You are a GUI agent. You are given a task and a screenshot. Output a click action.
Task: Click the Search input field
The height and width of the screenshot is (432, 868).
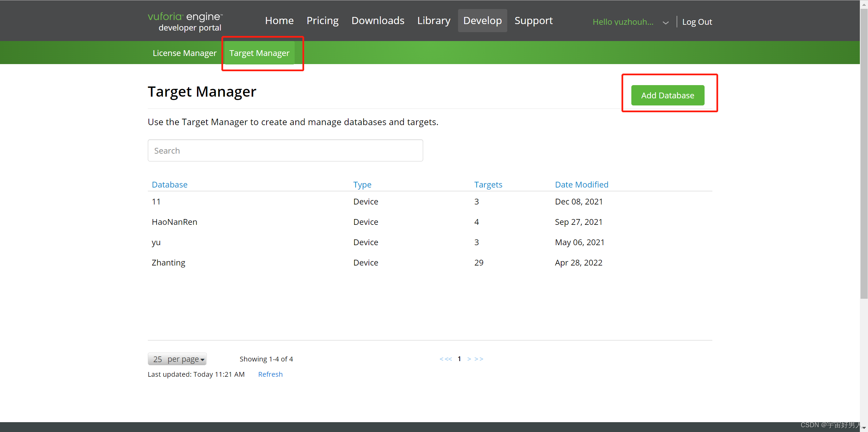[x=285, y=150]
